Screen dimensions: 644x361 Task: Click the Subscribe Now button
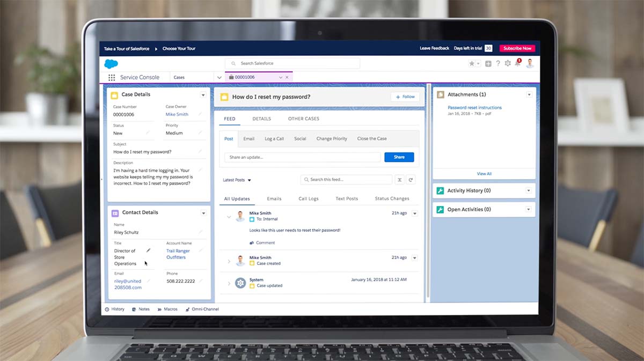tap(517, 48)
